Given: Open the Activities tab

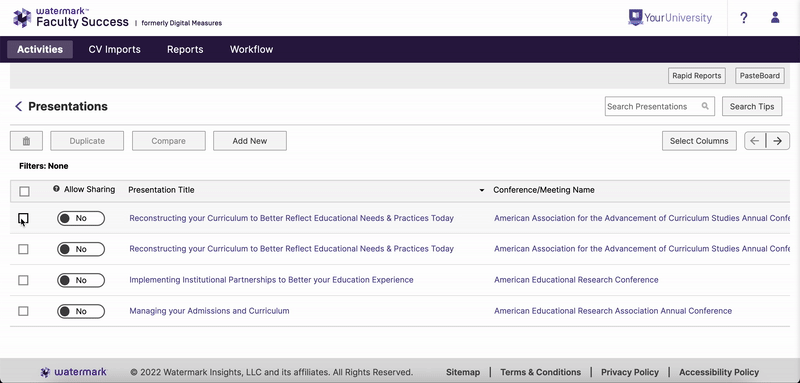Looking at the screenshot, I should 40,49.
